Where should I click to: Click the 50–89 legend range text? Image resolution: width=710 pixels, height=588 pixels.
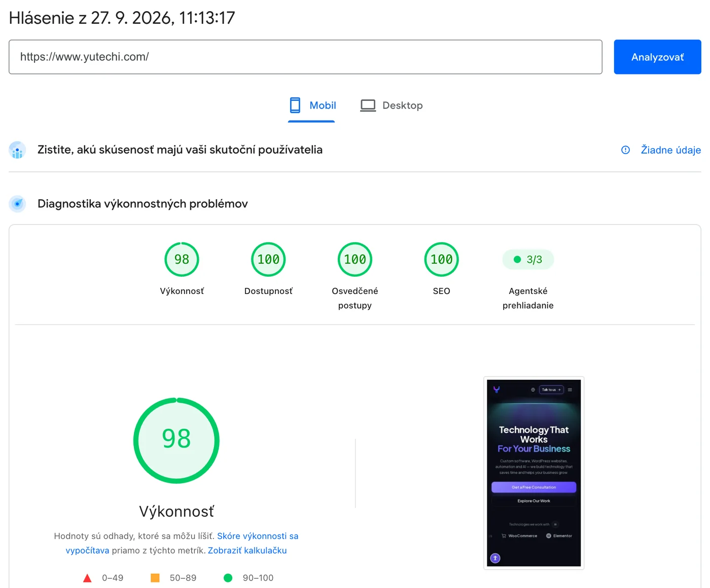click(x=183, y=578)
